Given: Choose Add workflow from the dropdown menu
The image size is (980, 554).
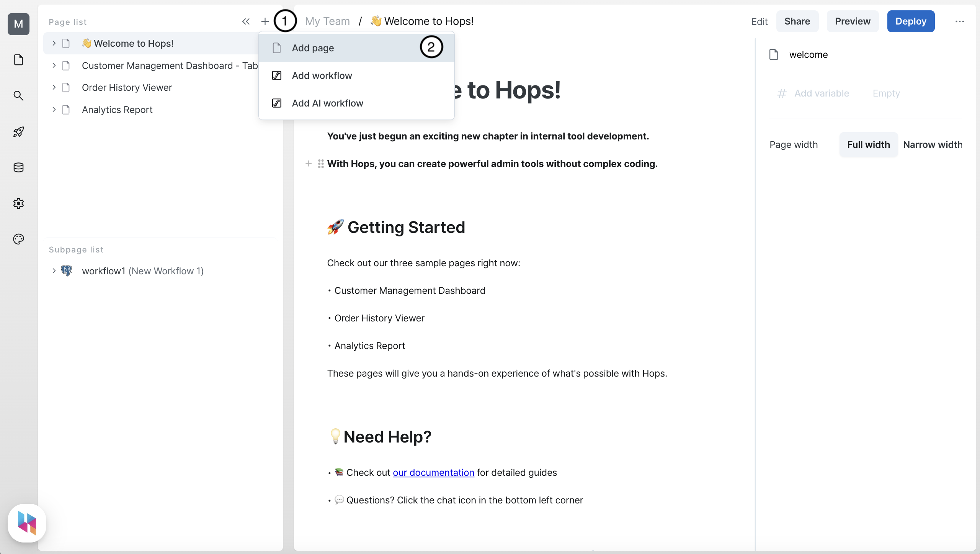Looking at the screenshot, I should (x=356, y=75).
